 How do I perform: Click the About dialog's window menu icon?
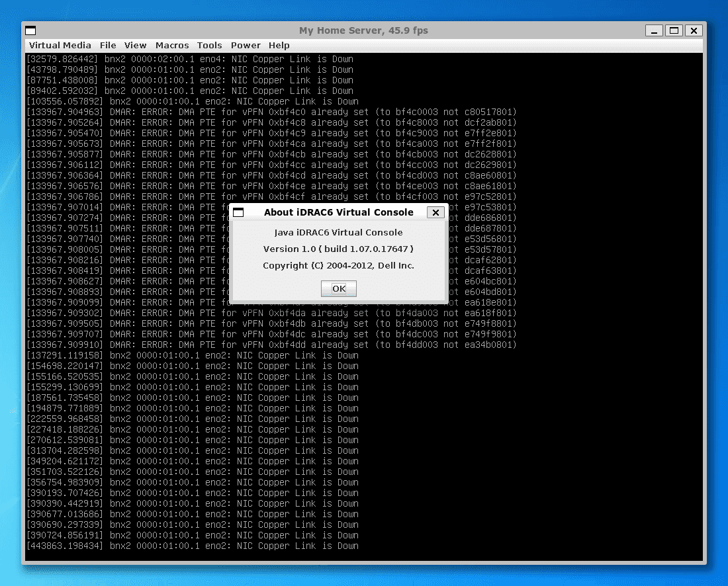(238, 212)
